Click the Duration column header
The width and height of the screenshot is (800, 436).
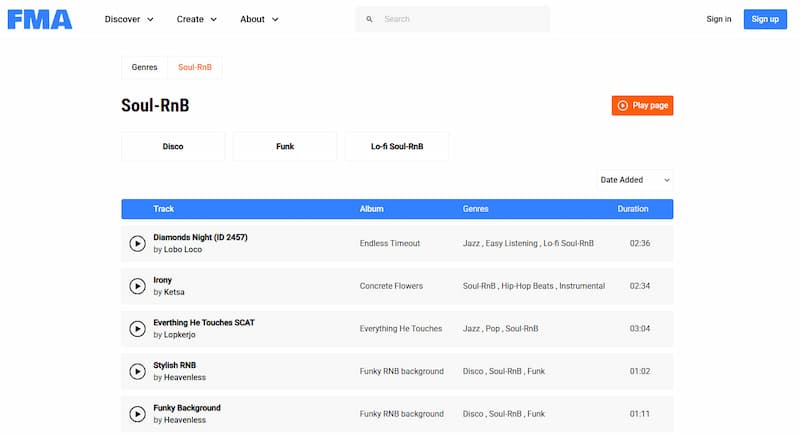633,209
